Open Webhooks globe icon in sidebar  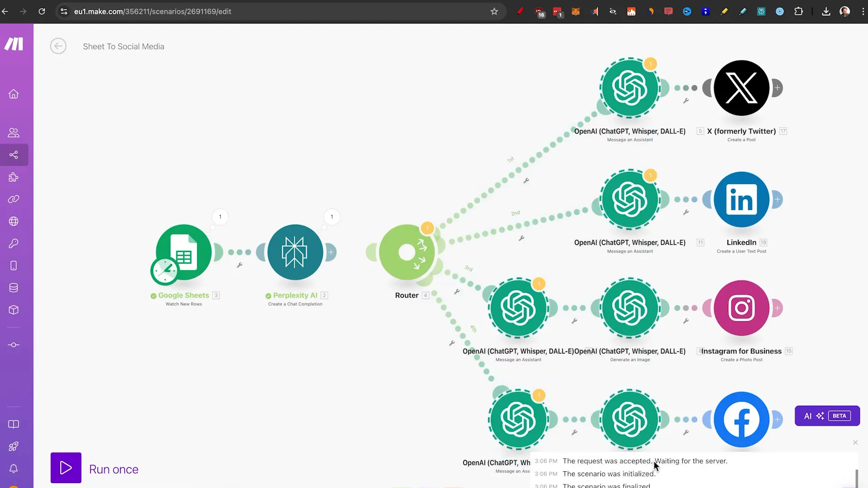point(14,221)
